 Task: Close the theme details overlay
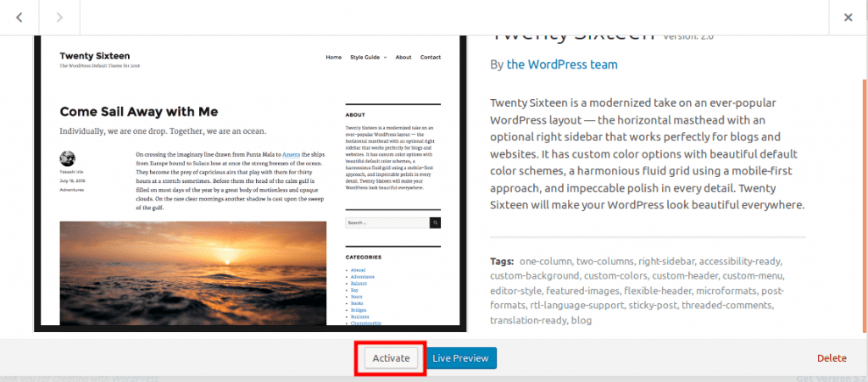coord(848,17)
